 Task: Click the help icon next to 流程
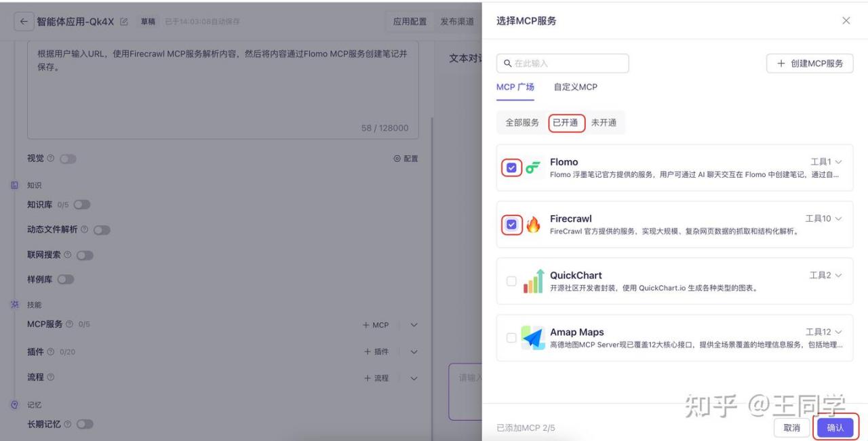coord(51,377)
